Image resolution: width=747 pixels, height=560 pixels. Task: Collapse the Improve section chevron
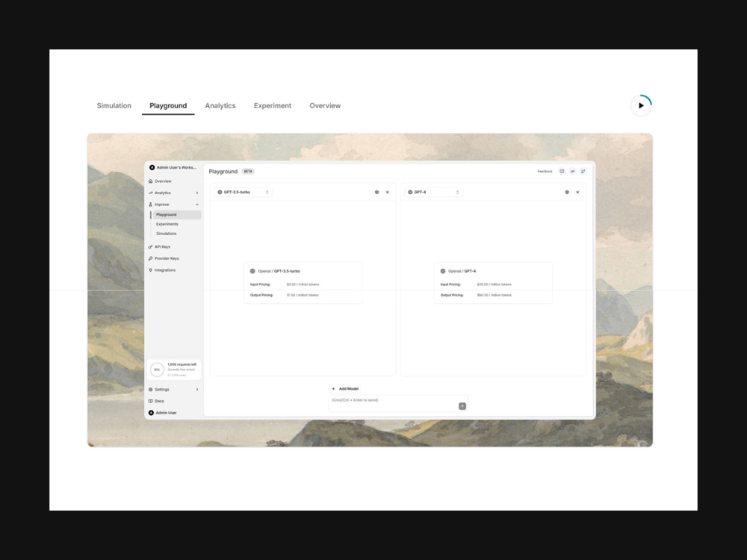pyautogui.click(x=196, y=205)
